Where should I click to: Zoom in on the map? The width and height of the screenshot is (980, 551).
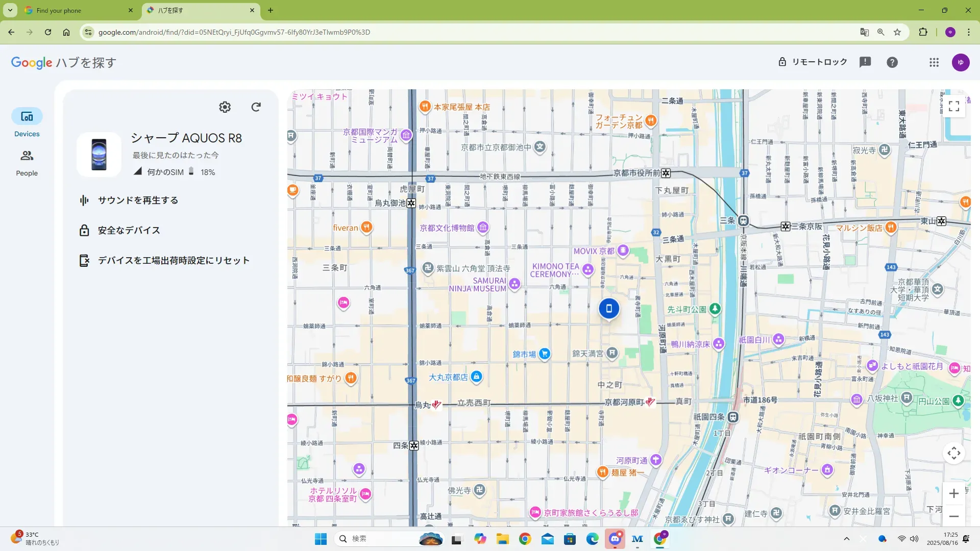tap(953, 493)
